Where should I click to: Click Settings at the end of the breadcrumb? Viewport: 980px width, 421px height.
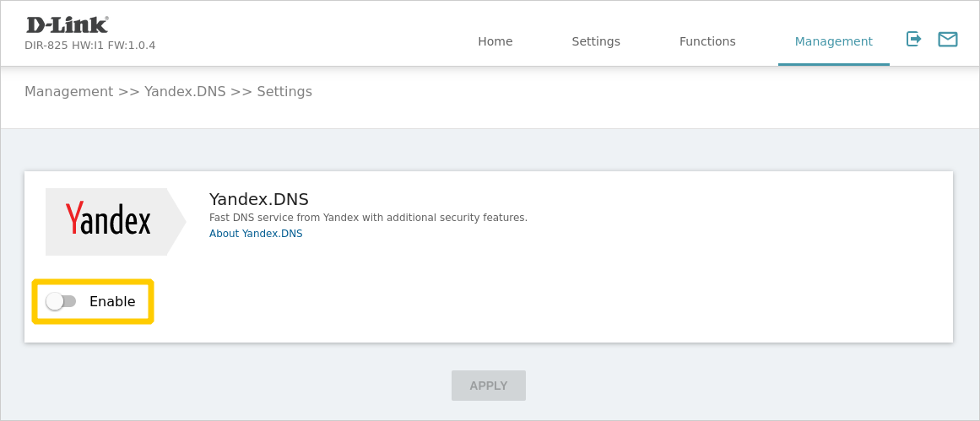click(x=284, y=91)
